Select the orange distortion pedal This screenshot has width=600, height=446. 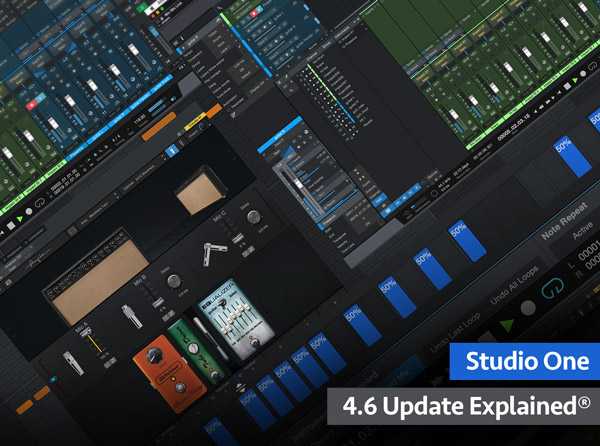coord(170,372)
